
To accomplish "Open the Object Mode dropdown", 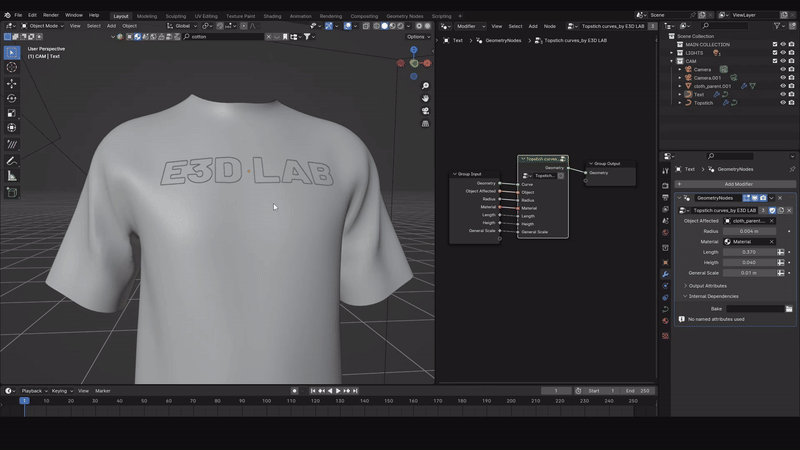I will pyautogui.click(x=42, y=26).
